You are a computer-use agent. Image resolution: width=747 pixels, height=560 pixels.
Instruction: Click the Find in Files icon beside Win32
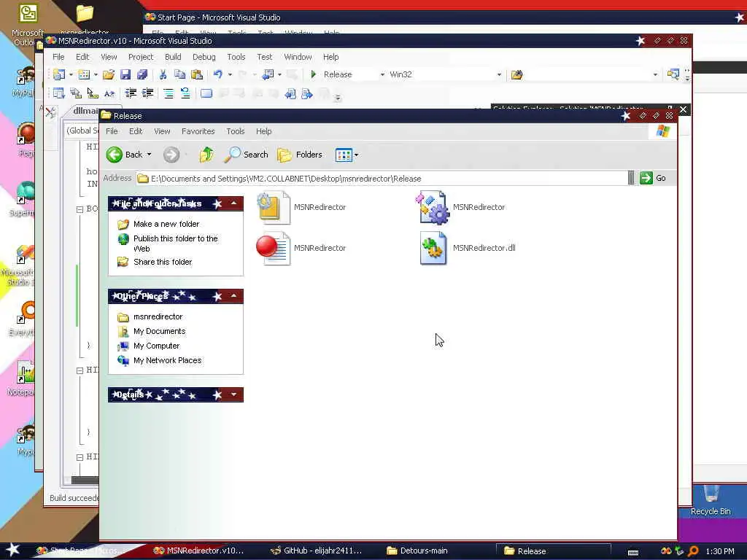pos(517,74)
